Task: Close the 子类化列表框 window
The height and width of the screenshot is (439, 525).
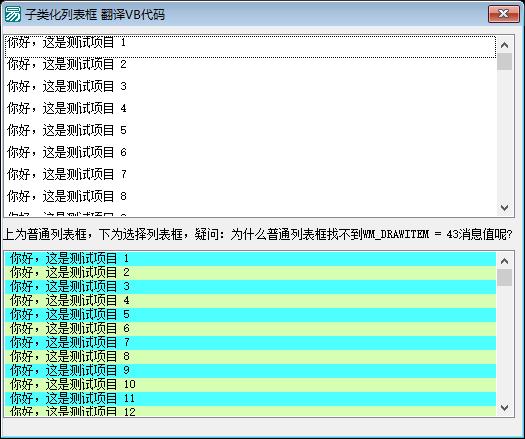Action: click(x=504, y=14)
